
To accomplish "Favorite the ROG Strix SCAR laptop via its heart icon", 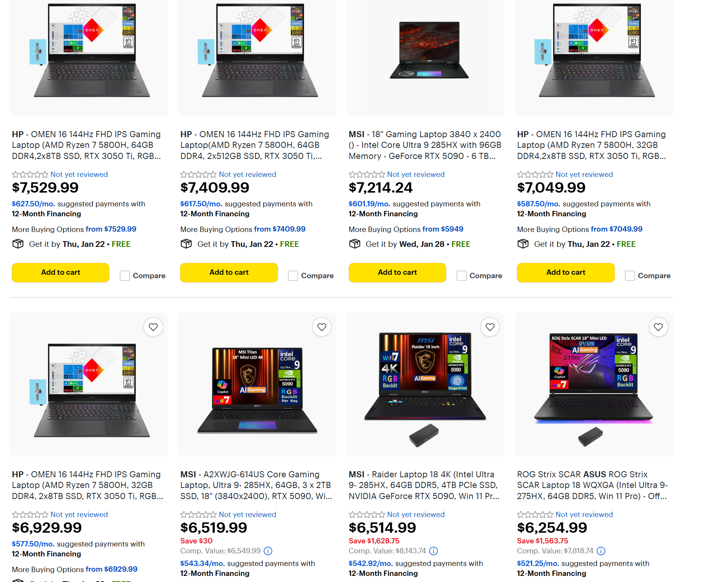I will (658, 327).
